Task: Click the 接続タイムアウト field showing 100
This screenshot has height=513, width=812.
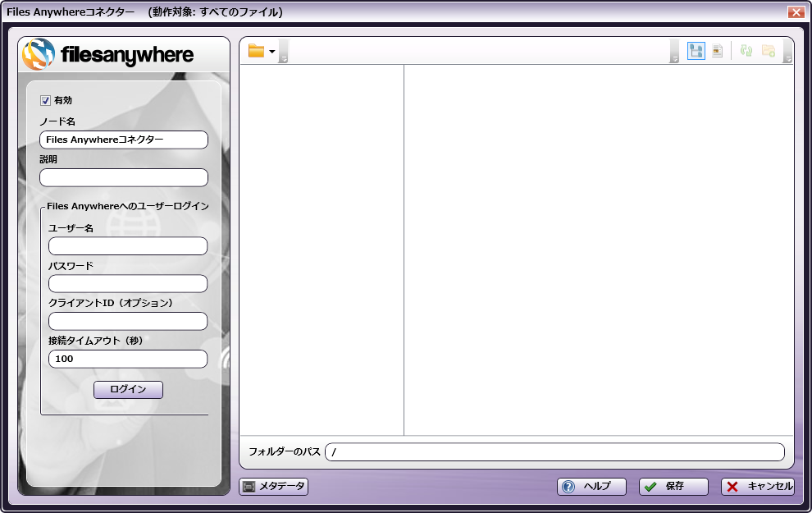Action: click(x=128, y=360)
